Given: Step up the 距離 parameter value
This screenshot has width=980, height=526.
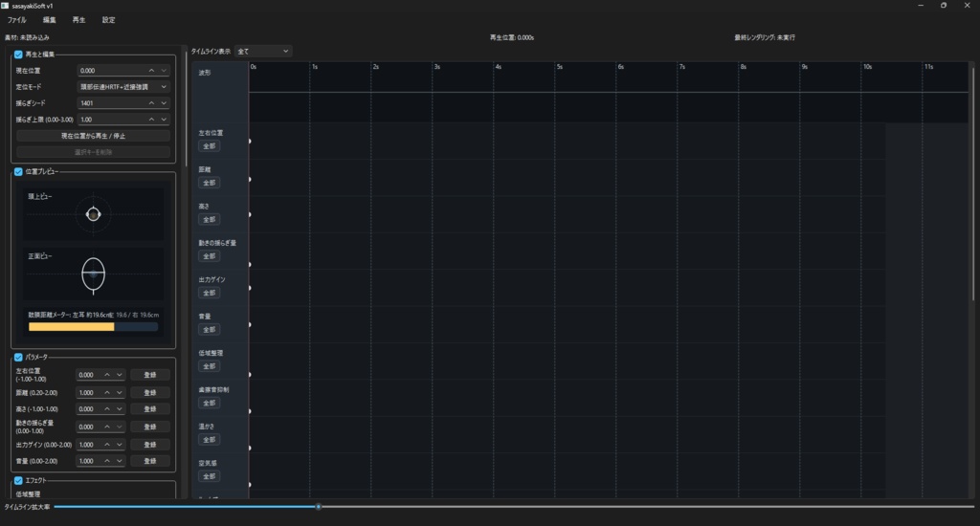Looking at the screenshot, I should click(x=107, y=393).
